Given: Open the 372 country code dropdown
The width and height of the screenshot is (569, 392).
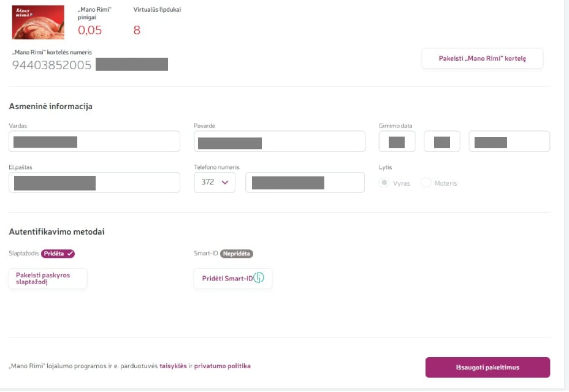Looking at the screenshot, I should tap(214, 182).
